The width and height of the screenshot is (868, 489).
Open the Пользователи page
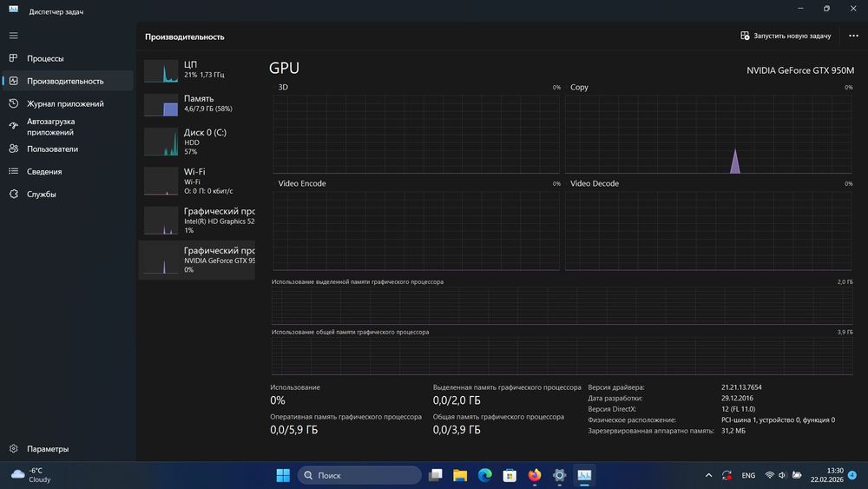[x=68, y=149]
